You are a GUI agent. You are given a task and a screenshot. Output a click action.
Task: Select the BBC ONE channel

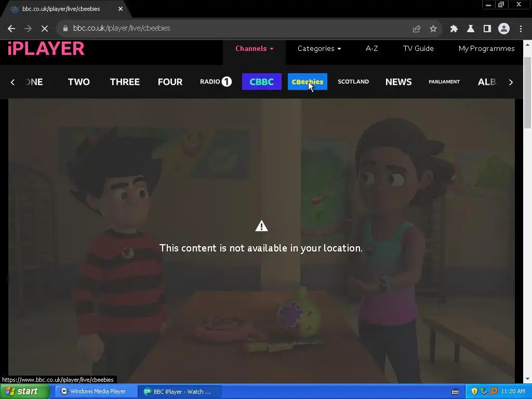click(34, 82)
